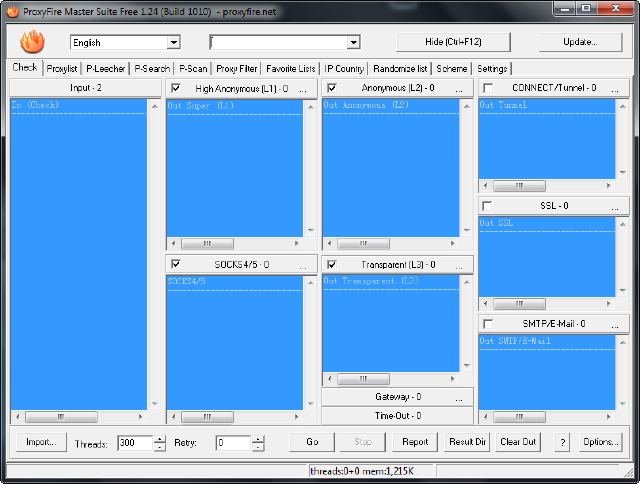Uncheck the Anonymous (L2) checkbox
This screenshot has height=484, width=640.
[332, 88]
